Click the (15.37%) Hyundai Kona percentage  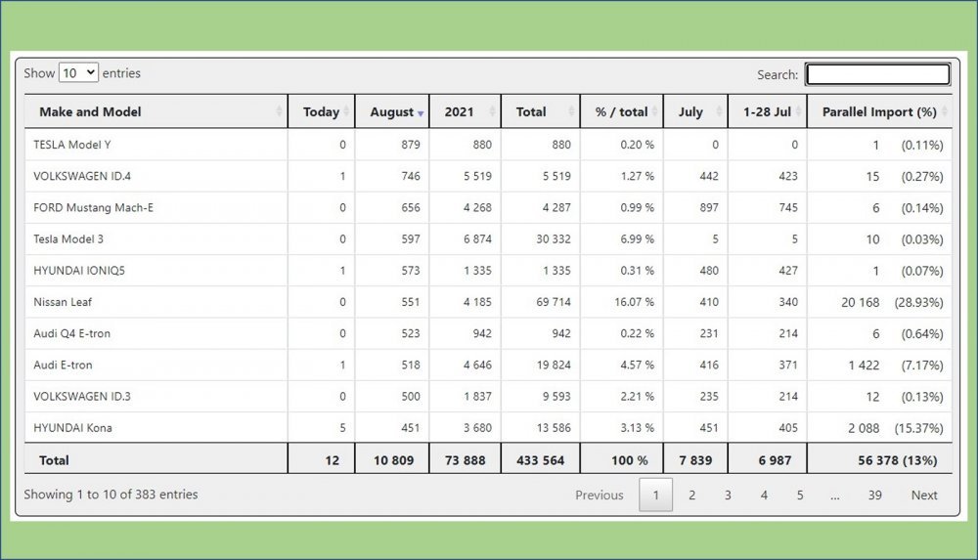[x=918, y=428]
